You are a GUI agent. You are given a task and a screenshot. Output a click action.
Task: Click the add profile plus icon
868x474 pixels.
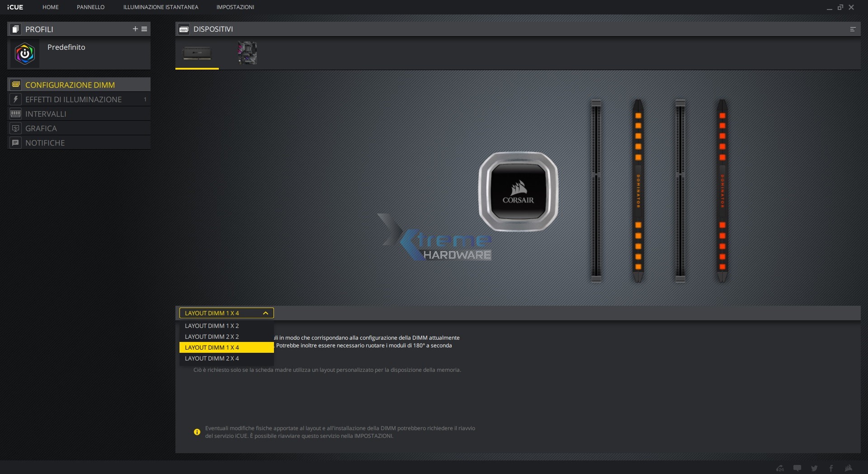135,29
